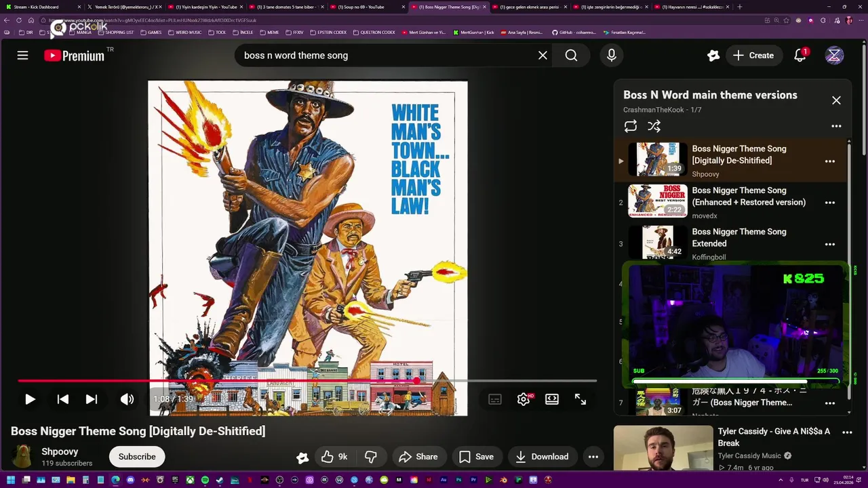Dislike the video with thumbs down
This screenshot has width=868, height=488.
[371, 457]
